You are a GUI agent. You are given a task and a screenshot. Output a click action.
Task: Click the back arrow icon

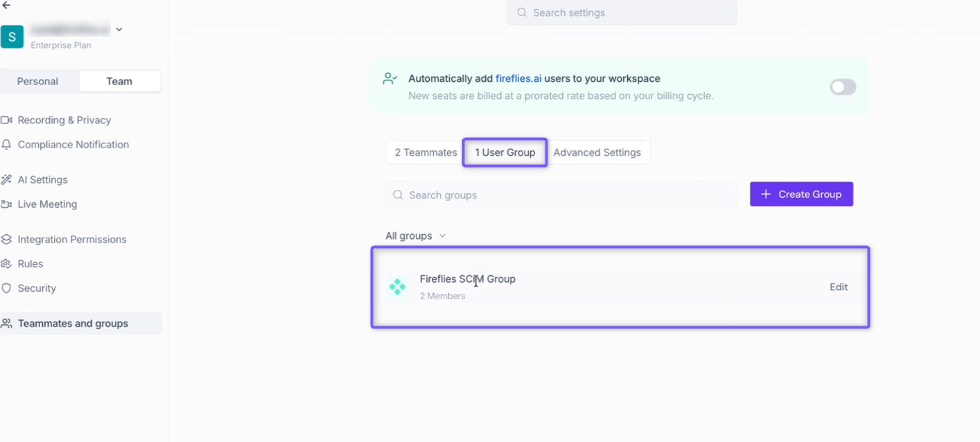coord(6,5)
